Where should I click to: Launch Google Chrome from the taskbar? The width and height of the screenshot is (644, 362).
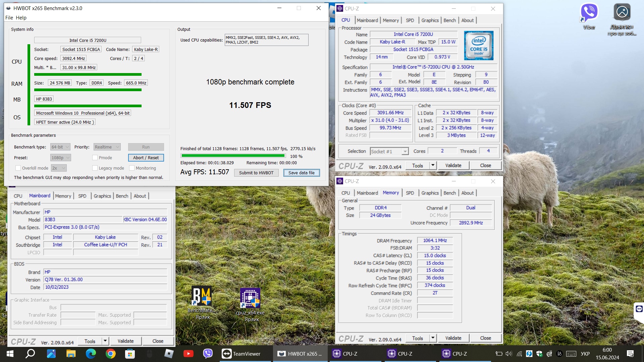click(x=110, y=354)
